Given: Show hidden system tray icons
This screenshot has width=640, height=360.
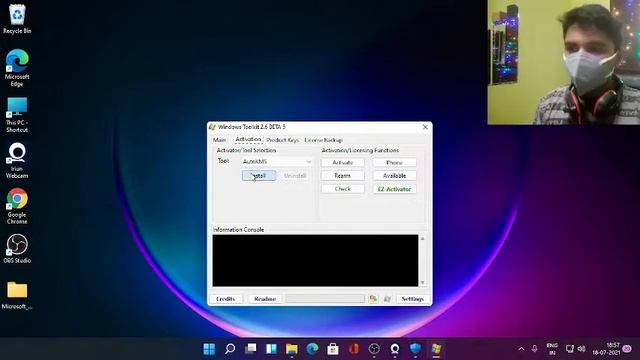Looking at the screenshot, I should tap(521, 349).
